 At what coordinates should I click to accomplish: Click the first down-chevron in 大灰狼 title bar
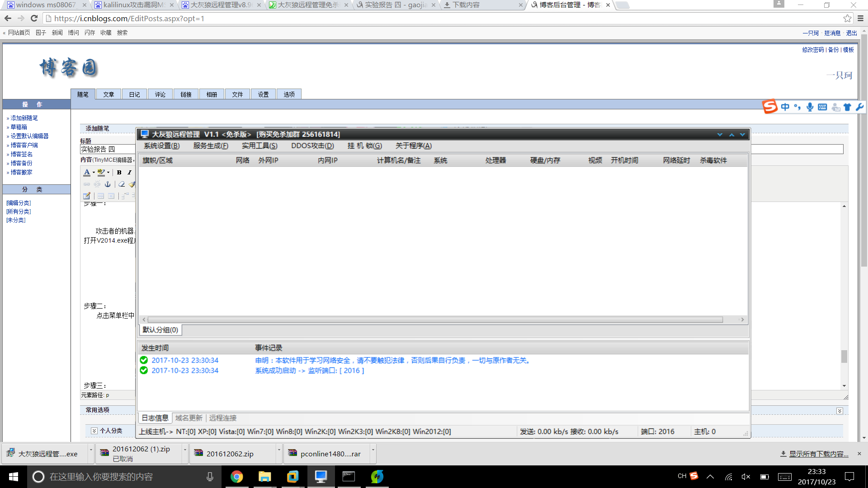pyautogui.click(x=720, y=135)
